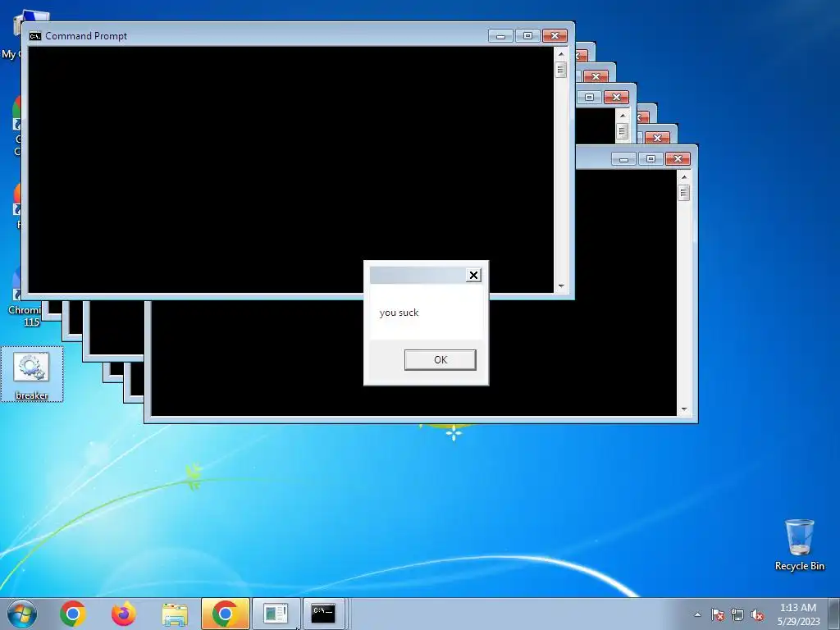Open Action Center flag tray icon
The width and height of the screenshot is (840, 630).
(x=717, y=614)
